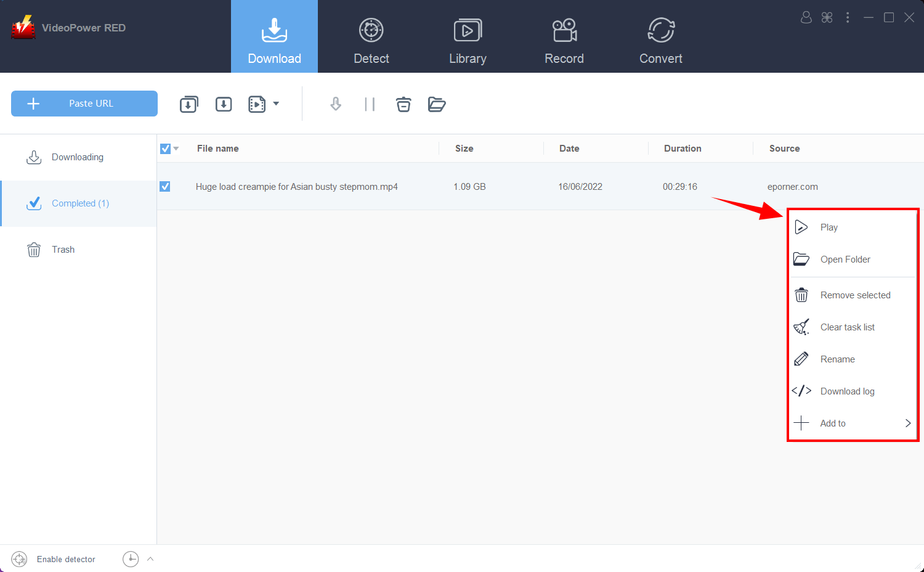The image size is (924, 572).
Task: Expand the Add to submenu chevron
Action: [908, 423]
